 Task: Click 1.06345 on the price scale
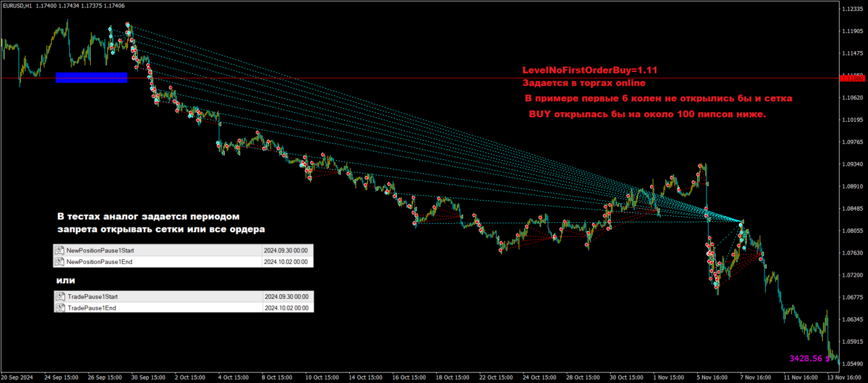coord(853,320)
